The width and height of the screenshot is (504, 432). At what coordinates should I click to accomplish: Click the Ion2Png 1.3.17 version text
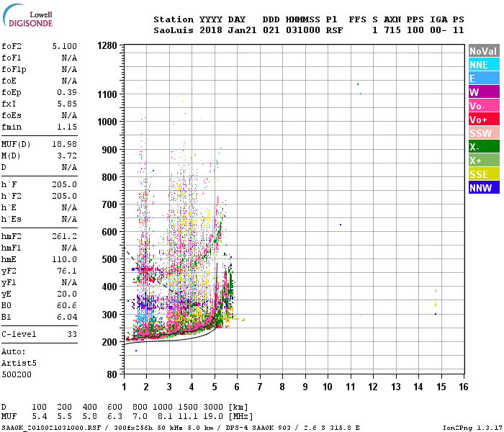click(x=472, y=428)
